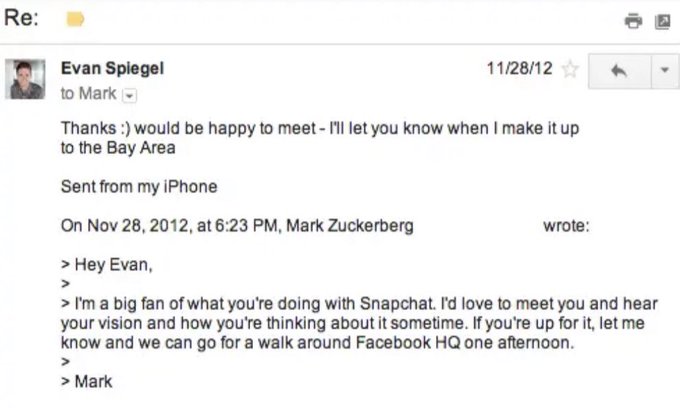680x408 pixels.
Task: Click the sender name Evan Spiegel
Action: 112,69
